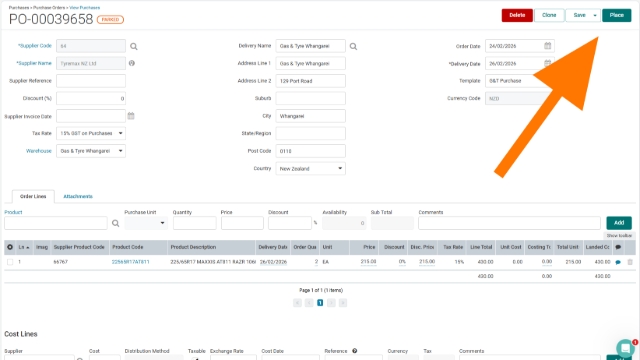Focus the Address Line 2 field
The image size is (640, 360).
click(310, 81)
